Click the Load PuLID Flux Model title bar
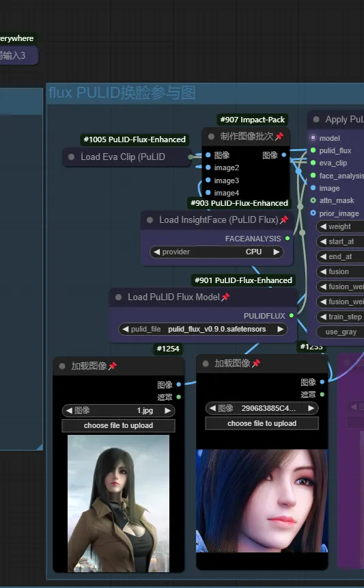Viewport: 364px width, 588px height. [x=204, y=297]
